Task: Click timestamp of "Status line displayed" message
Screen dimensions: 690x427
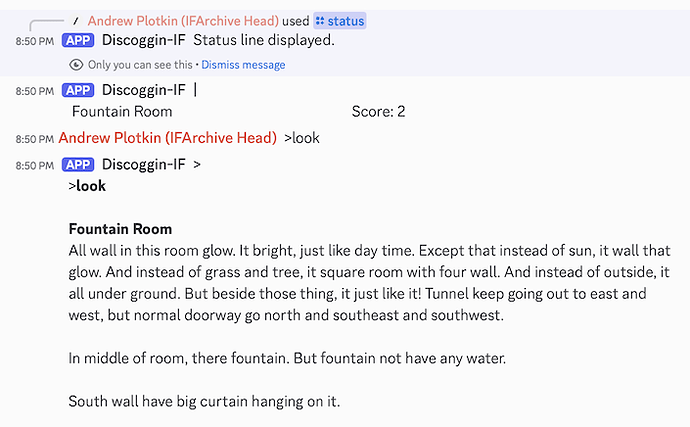Action: [34, 42]
